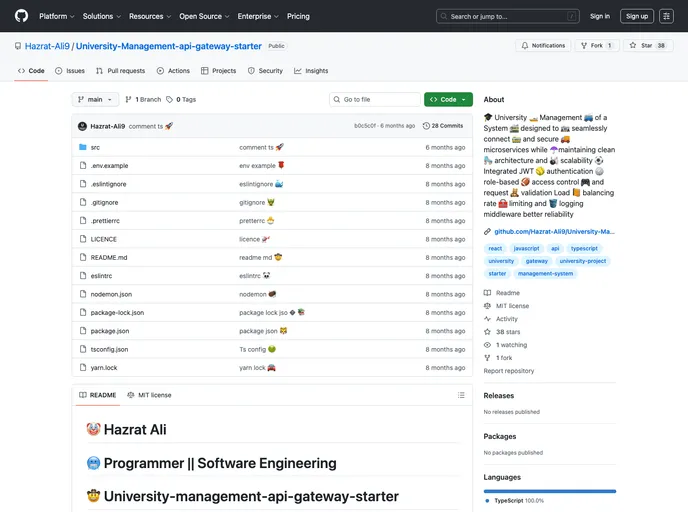Switch to the Issues tab
688x512 pixels.
(70, 71)
